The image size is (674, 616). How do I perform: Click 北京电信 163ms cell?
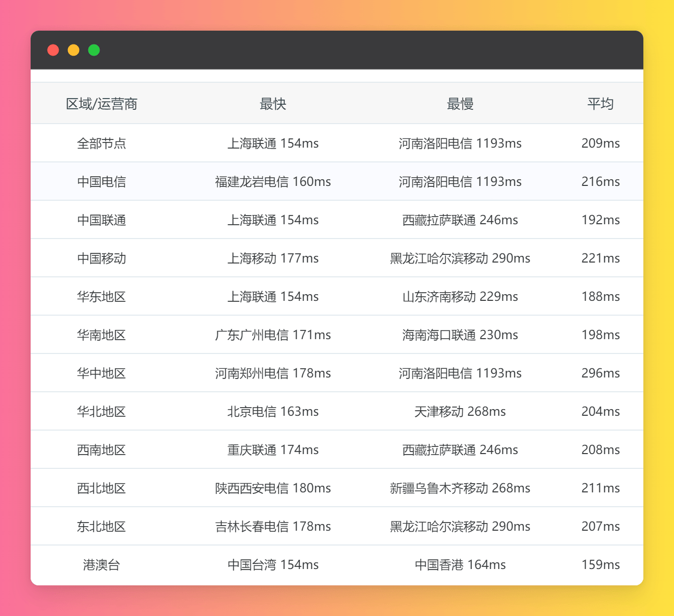click(x=273, y=412)
